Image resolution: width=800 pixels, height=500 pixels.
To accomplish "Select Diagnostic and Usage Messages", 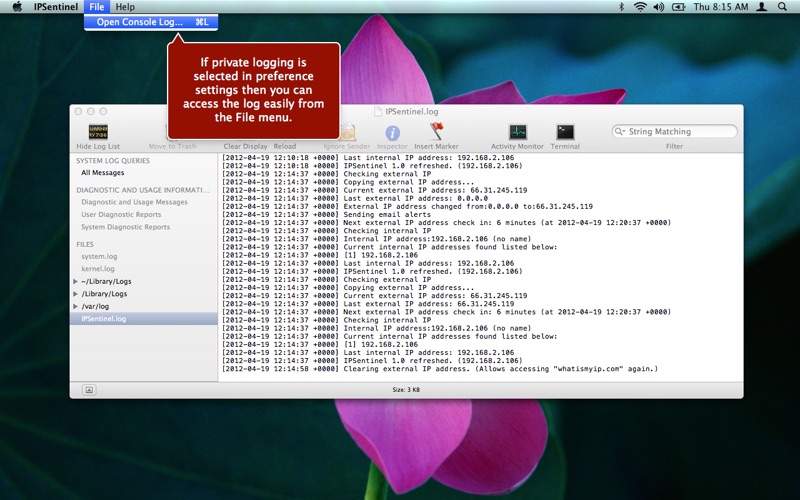I will (x=134, y=202).
